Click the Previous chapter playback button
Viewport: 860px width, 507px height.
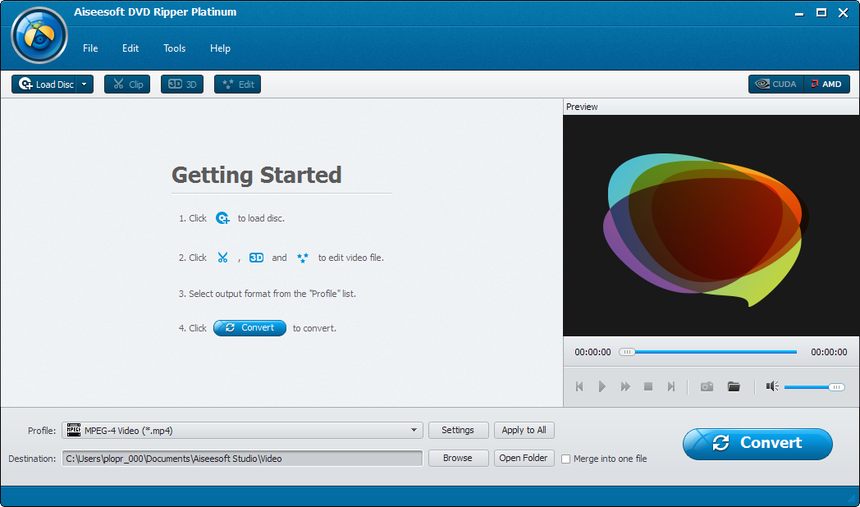click(x=579, y=387)
